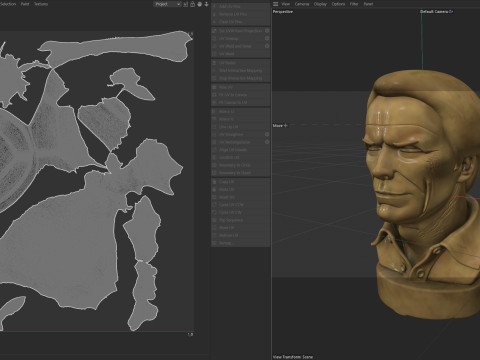480x360 pixels.
Task: Open the Options menu
Action: (x=338, y=4)
